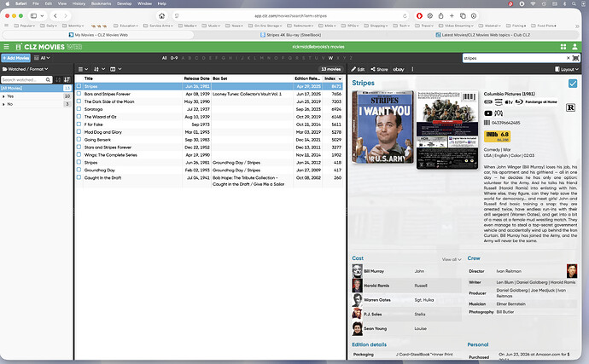Check the box for The Wizard of Oz
This screenshot has height=364, width=589.
tap(79, 116)
